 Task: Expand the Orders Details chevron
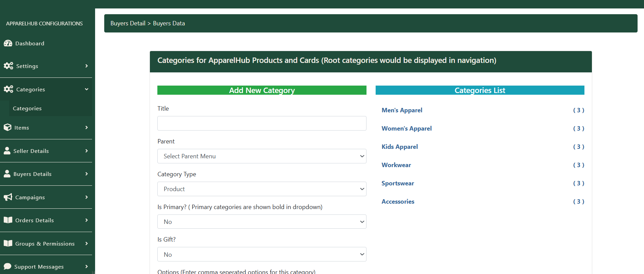click(x=87, y=220)
